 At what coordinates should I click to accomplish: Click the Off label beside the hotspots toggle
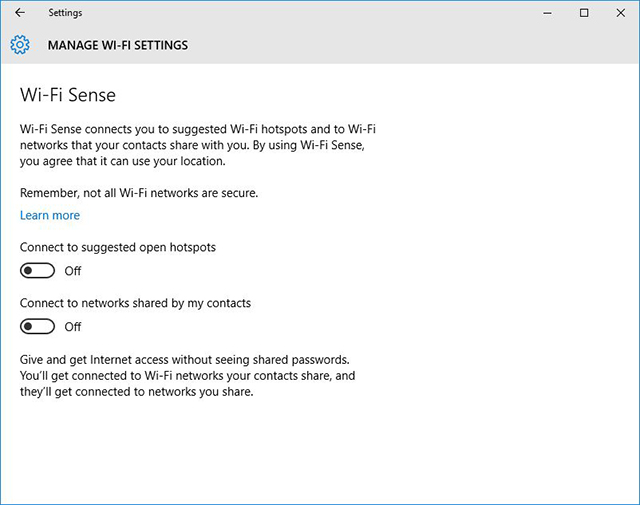(73, 271)
